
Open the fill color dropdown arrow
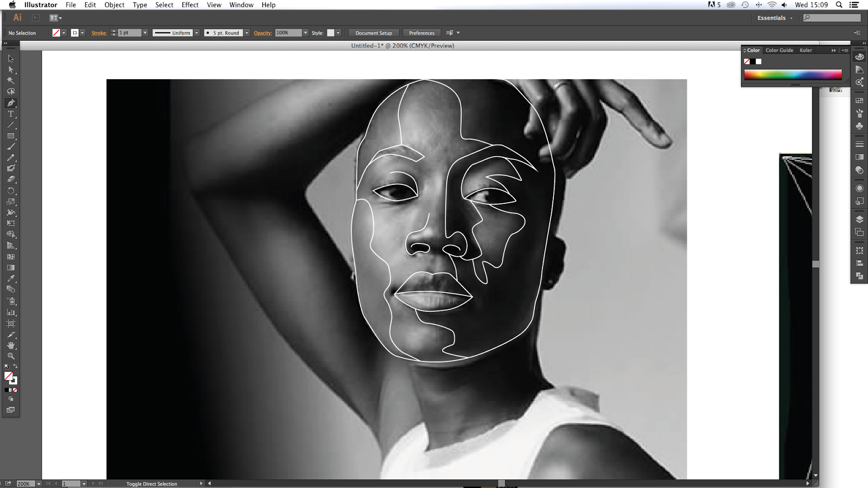(x=63, y=33)
